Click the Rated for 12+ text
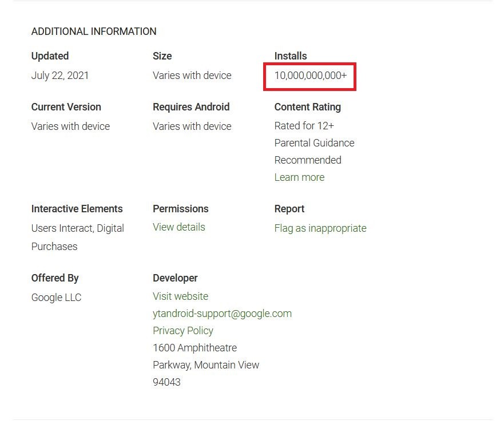The image size is (504, 424). tap(304, 126)
